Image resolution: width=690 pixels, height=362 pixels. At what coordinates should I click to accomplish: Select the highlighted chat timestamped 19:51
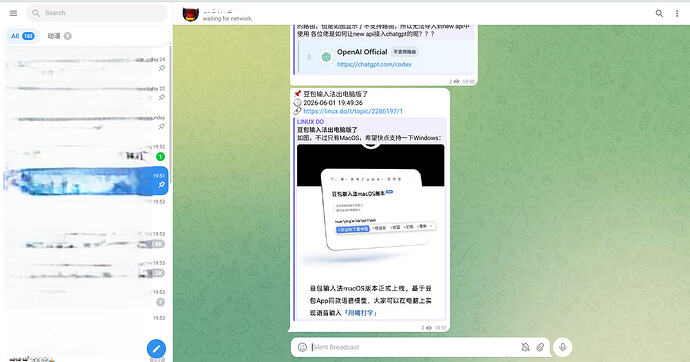click(86, 181)
